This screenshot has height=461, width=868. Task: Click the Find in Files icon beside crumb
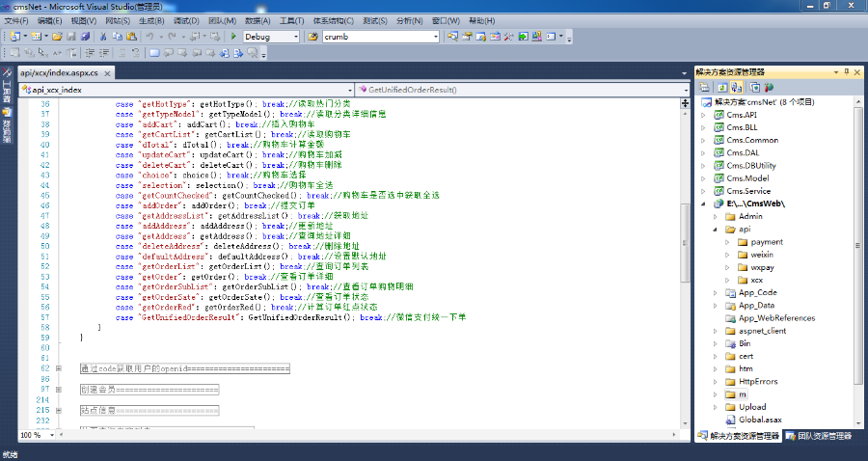(313, 37)
